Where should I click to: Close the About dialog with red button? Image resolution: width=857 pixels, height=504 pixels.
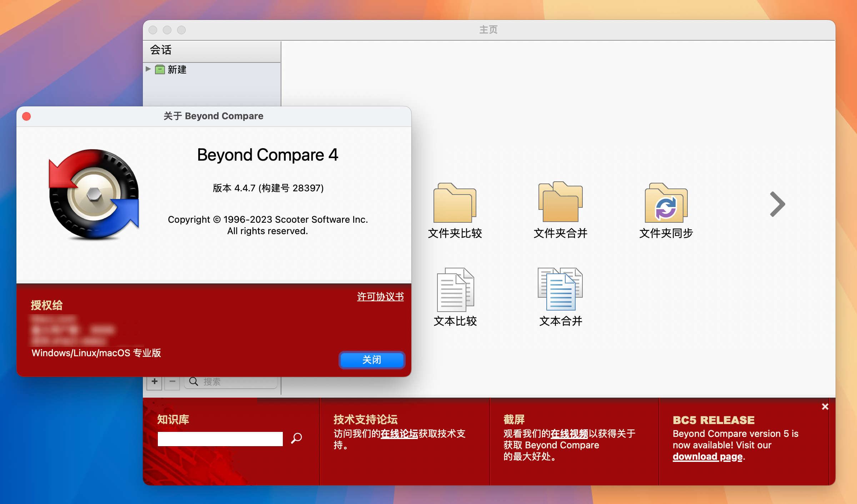point(26,116)
